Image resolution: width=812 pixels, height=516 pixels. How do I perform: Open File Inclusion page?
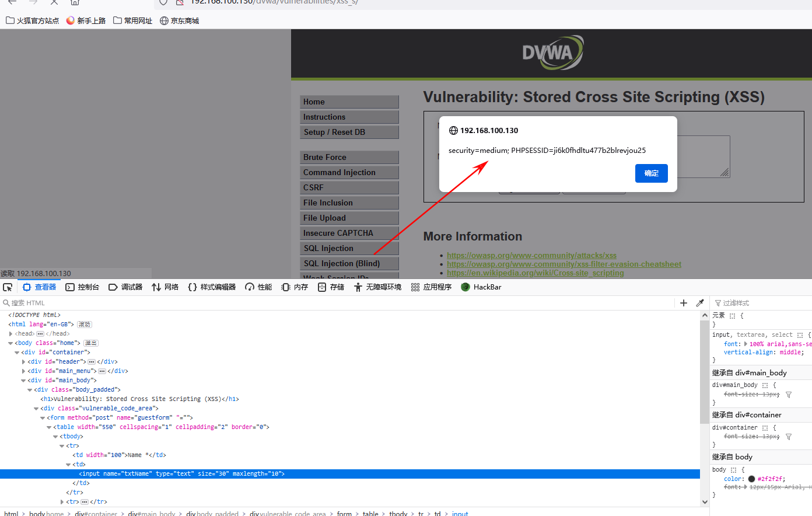coord(349,203)
